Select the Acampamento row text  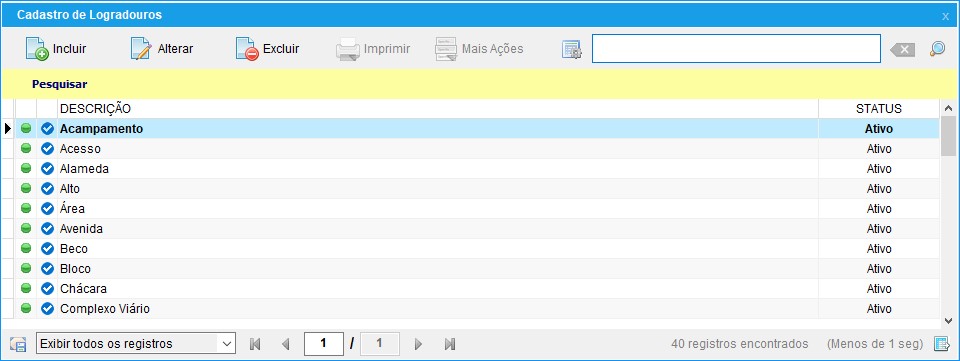[x=102, y=129]
